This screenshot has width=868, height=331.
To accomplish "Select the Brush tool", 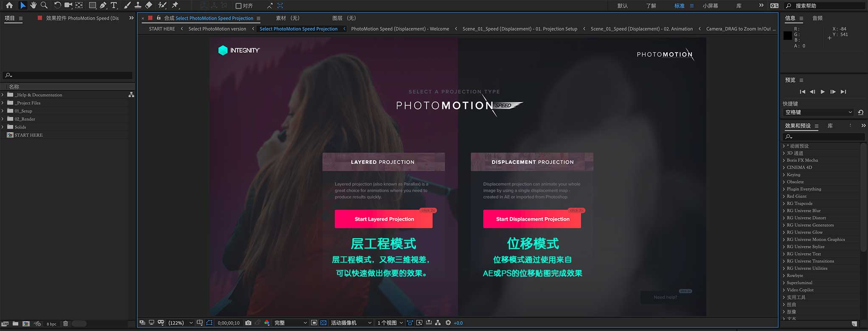I will click(127, 6).
